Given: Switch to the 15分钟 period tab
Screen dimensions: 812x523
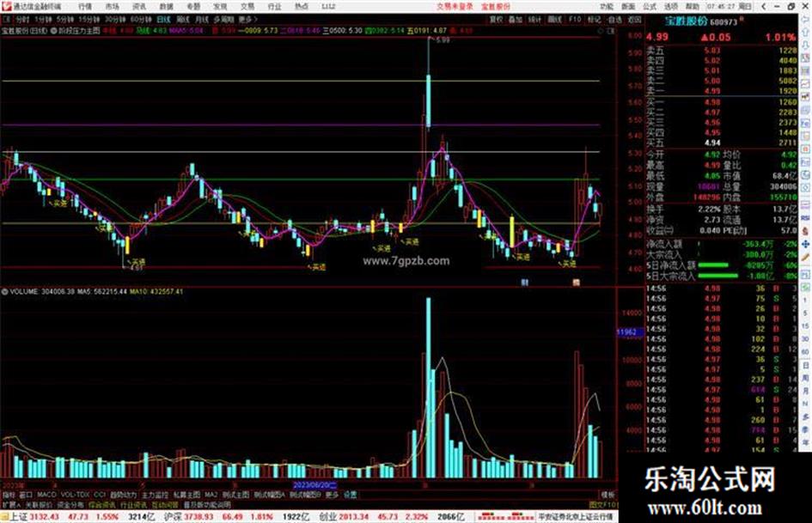Looking at the screenshot, I should (x=89, y=19).
